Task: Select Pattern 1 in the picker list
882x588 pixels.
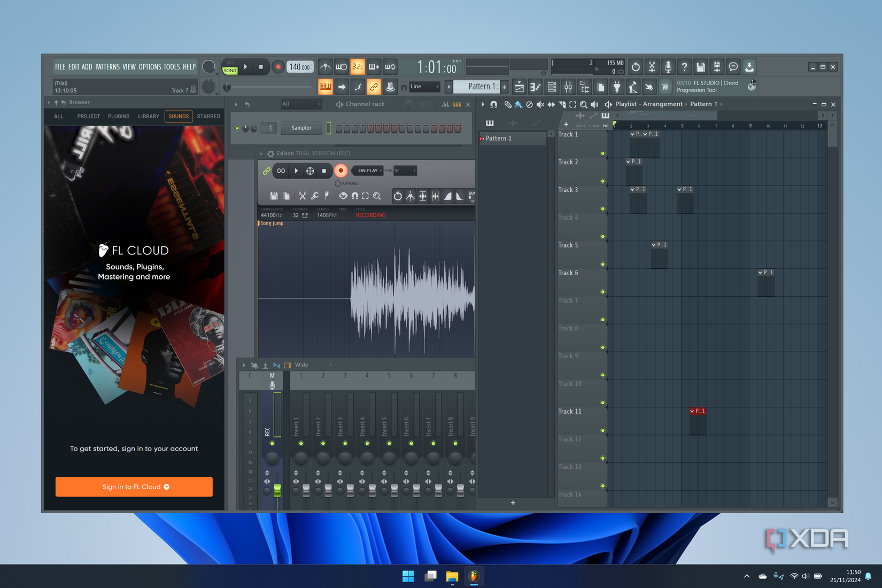Action: [513, 138]
